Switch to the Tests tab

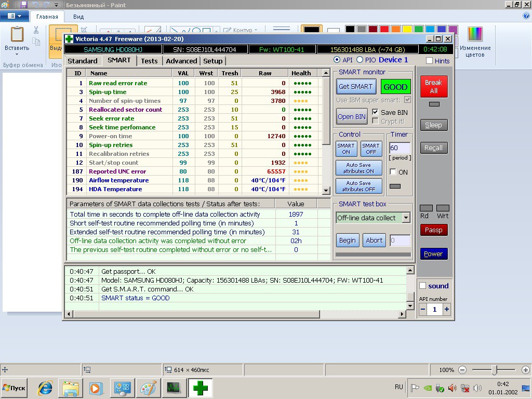pyautogui.click(x=149, y=61)
